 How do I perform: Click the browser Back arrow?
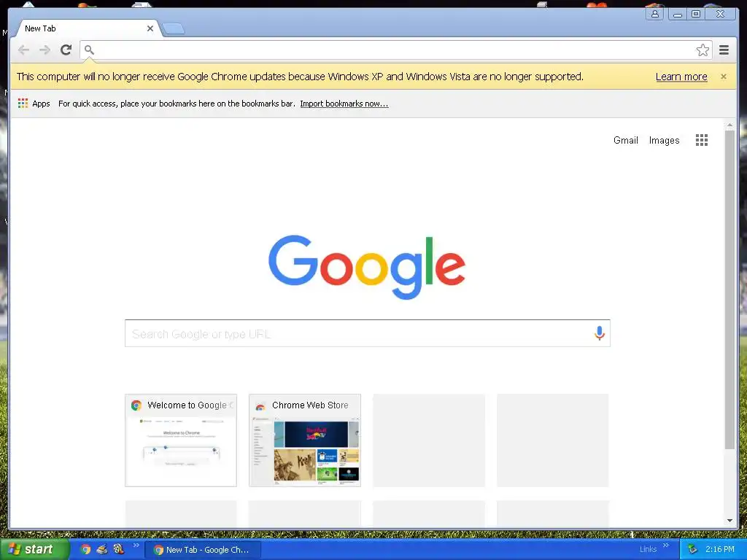pos(23,50)
